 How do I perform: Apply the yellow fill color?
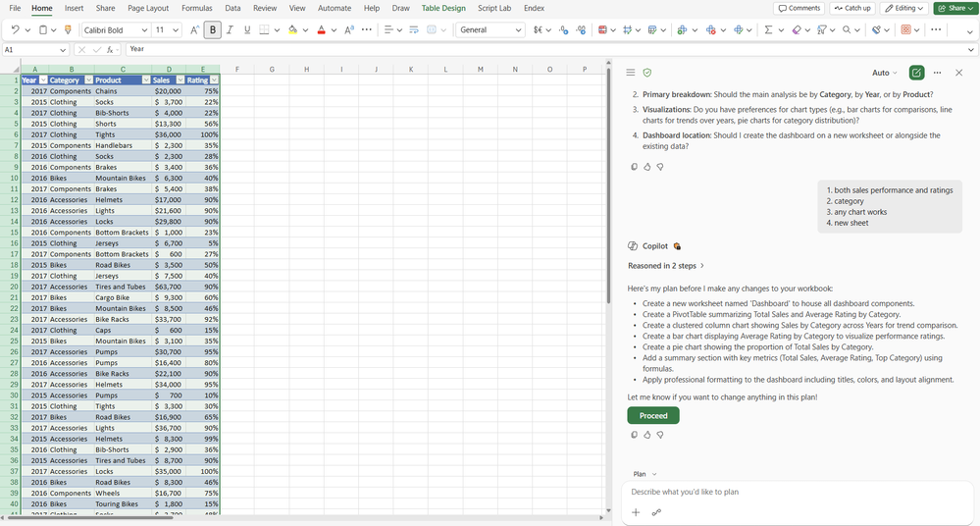click(x=292, y=29)
